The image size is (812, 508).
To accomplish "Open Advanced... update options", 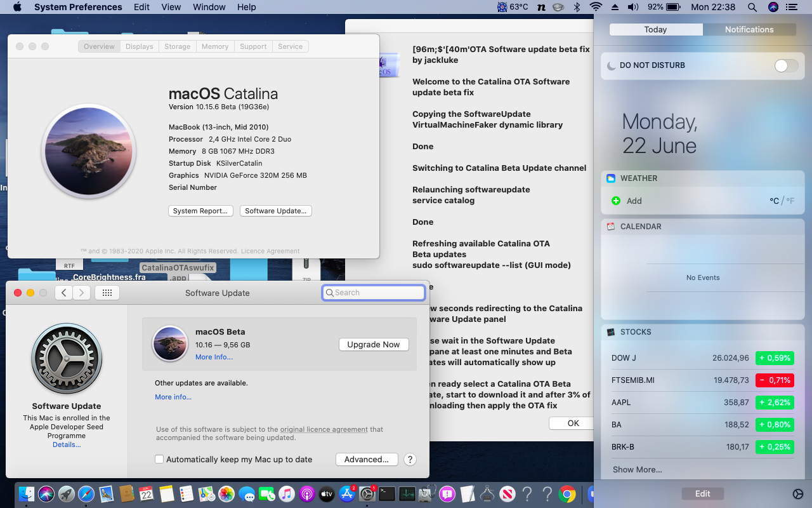I will click(367, 459).
